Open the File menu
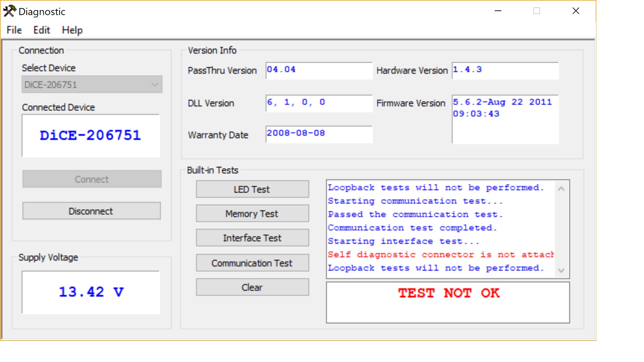The width and height of the screenshot is (644, 362). 14,30
